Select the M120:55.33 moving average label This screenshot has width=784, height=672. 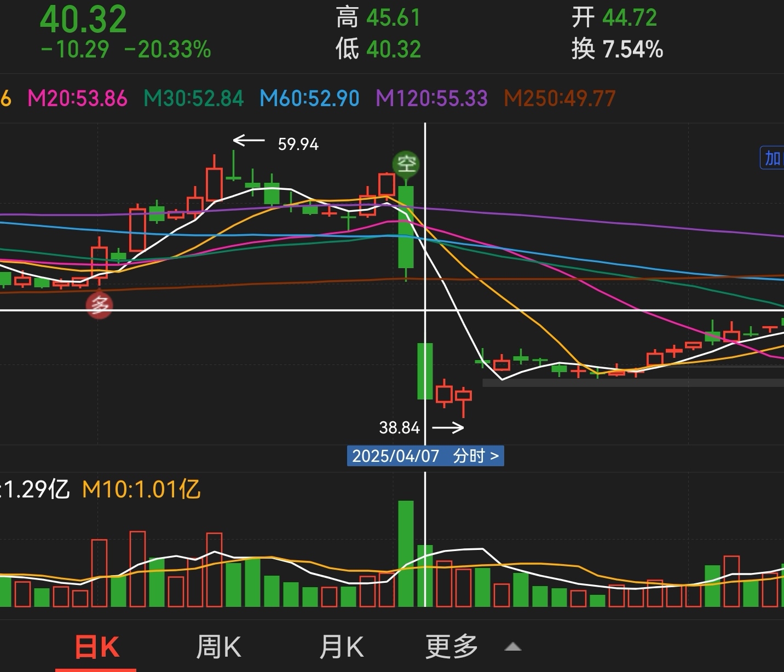[x=431, y=99]
